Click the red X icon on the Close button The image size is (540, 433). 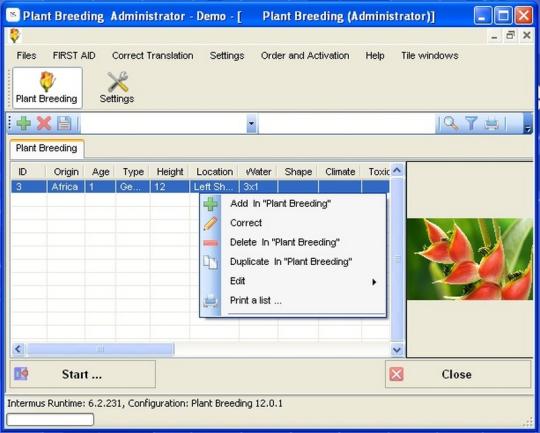396,374
